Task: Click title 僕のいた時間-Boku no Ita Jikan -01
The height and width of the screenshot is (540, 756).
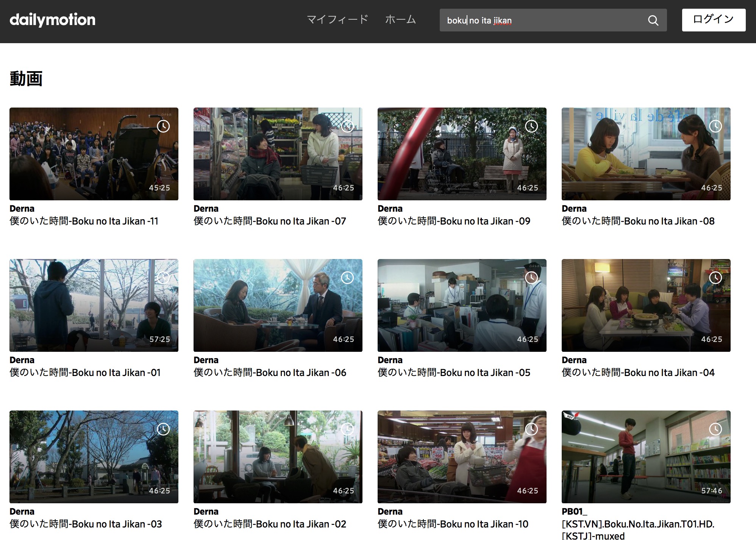Action: pyautogui.click(x=85, y=373)
